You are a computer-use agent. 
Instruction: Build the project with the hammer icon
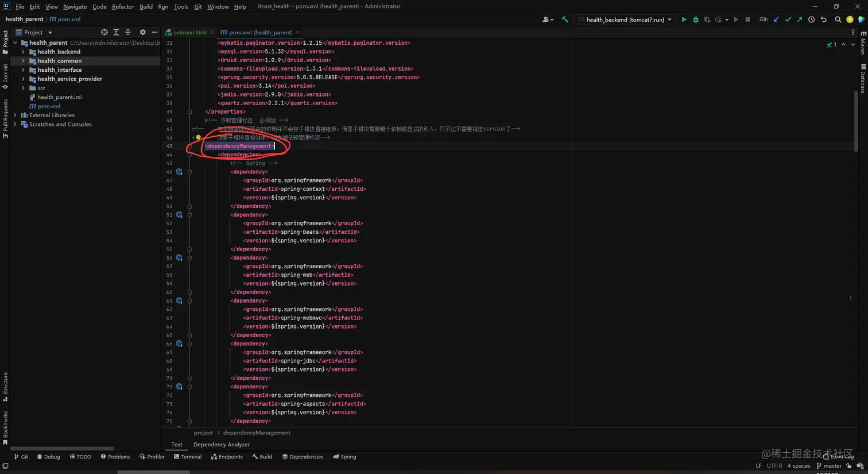pyautogui.click(x=565, y=20)
